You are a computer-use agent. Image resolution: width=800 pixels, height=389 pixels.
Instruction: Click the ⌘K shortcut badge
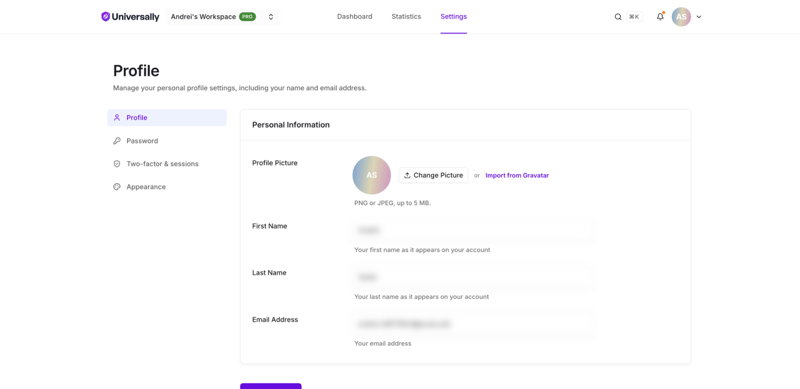click(634, 17)
